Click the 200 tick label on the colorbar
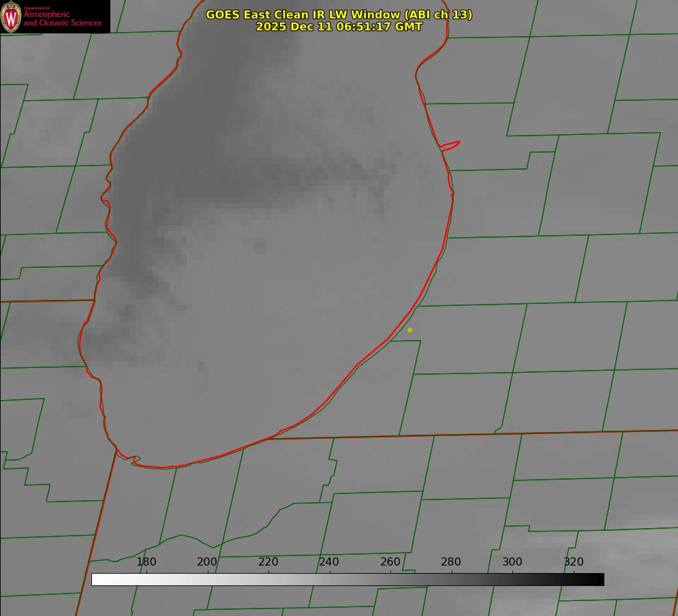Viewport: 678px width, 616px height. coord(207,562)
